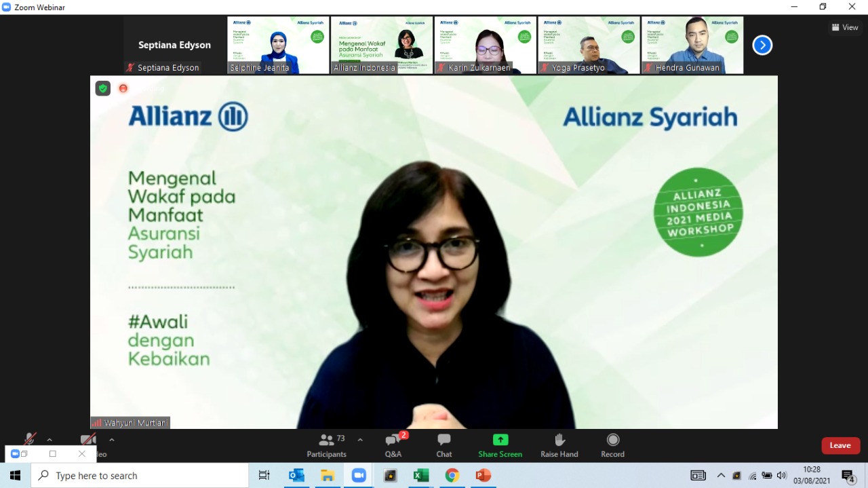Screen dimensions: 868x488
Task: Open Outlook from the taskbar
Action: 296,476
